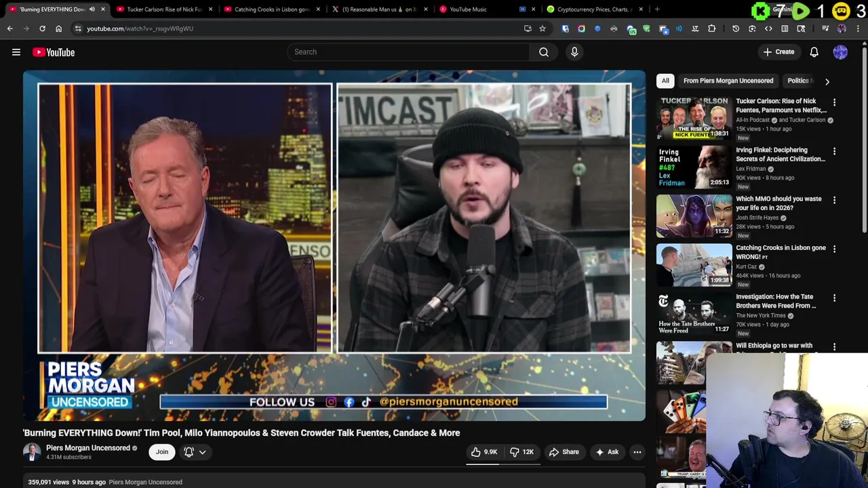Open a new browser tab

657,9
